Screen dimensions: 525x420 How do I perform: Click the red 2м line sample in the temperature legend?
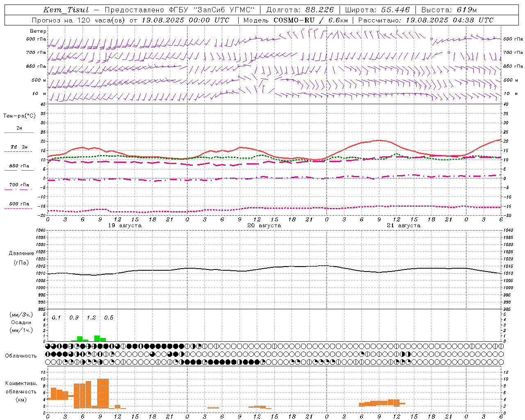(x=19, y=132)
